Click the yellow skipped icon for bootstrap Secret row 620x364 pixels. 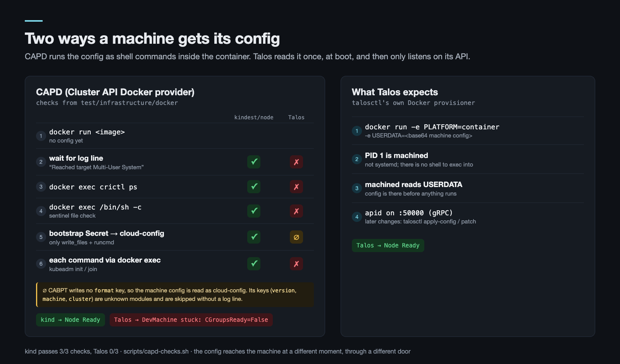[x=296, y=237]
